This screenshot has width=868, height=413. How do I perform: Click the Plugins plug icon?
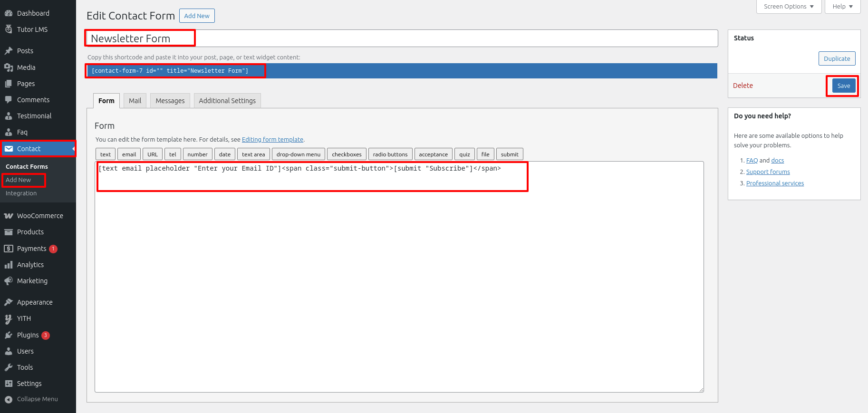tap(9, 335)
